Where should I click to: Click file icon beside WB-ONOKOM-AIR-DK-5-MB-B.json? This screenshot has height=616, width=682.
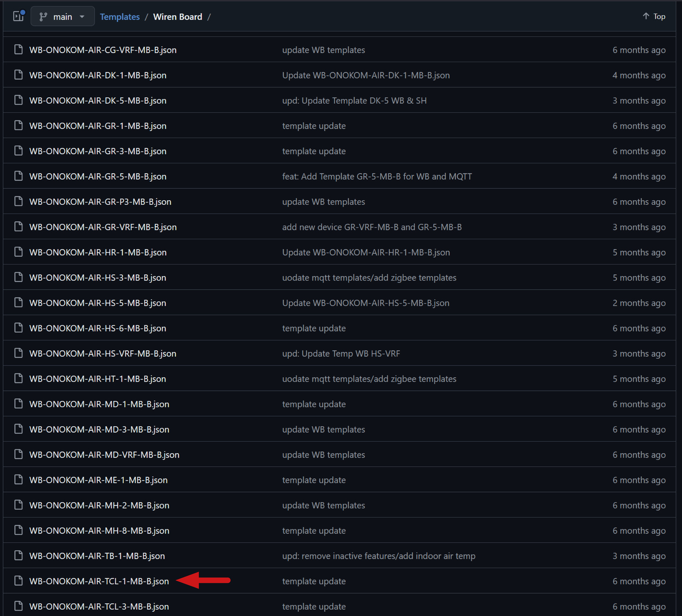coord(19,100)
